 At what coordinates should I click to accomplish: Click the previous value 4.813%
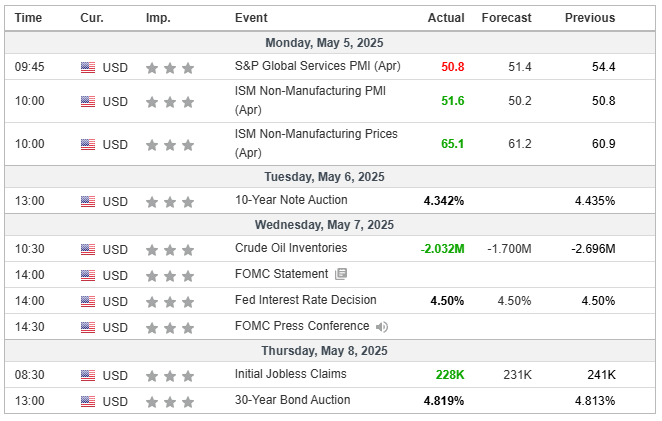595,401
